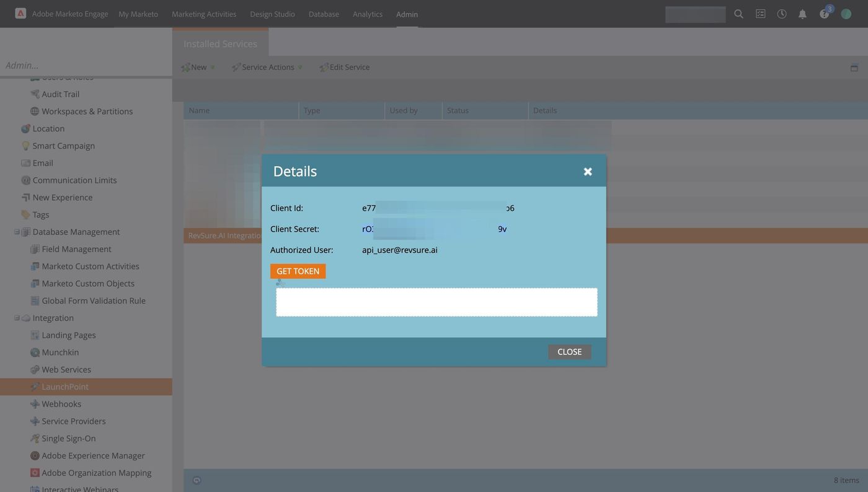
Task: Click the refresh icon at grid bottom
Action: coord(197,480)
